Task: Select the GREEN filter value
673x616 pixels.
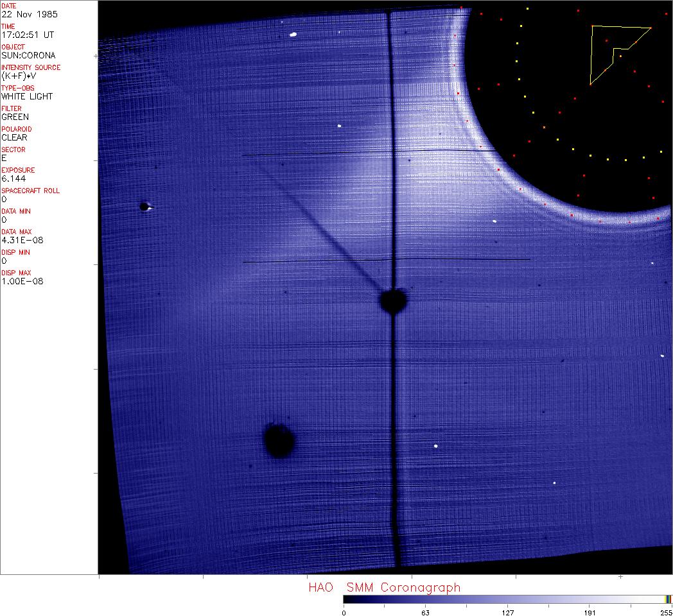Action: 15,117
